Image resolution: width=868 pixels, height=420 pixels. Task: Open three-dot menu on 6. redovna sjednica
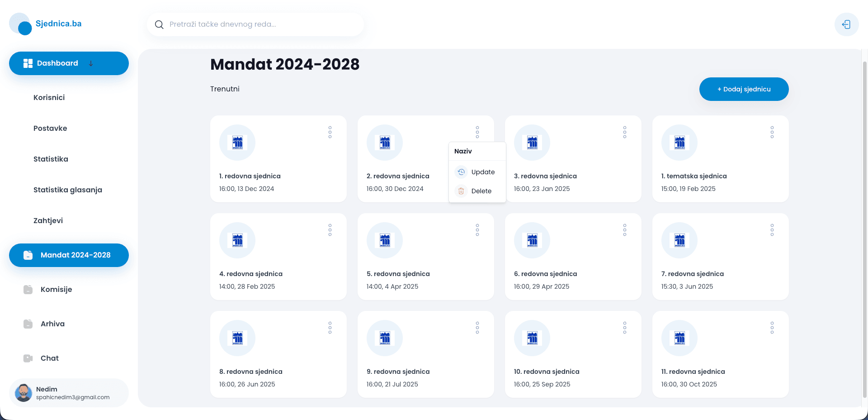[x=625, y=230]
